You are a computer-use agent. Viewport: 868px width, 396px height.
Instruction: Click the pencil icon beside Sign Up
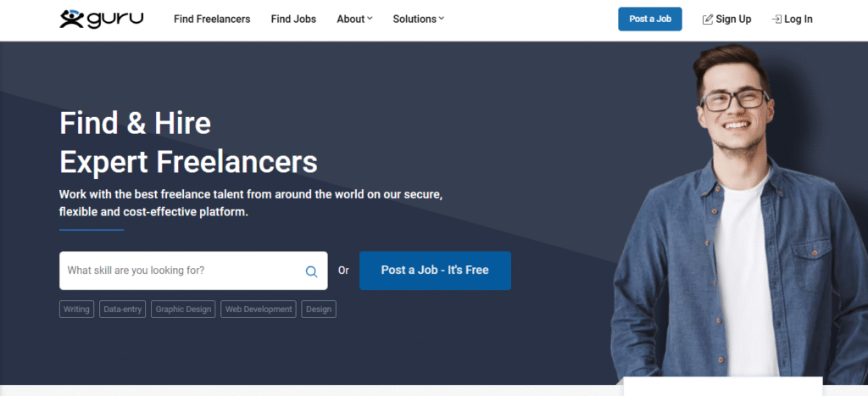tap(707, 20)
